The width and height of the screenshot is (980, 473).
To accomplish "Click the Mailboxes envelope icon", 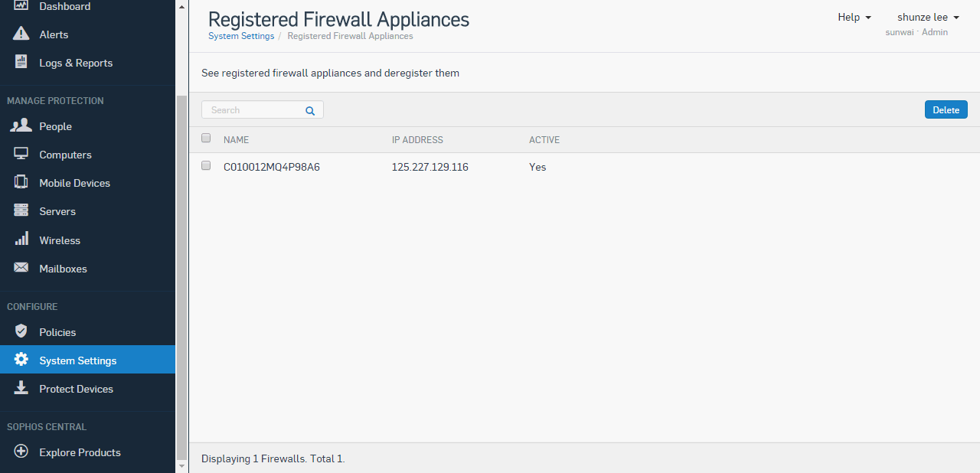I will 21,268.
